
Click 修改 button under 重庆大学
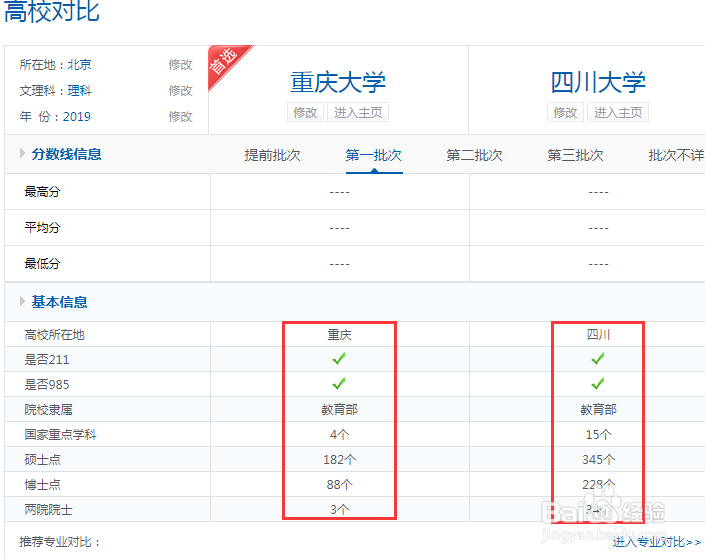[x=305, y=112]
